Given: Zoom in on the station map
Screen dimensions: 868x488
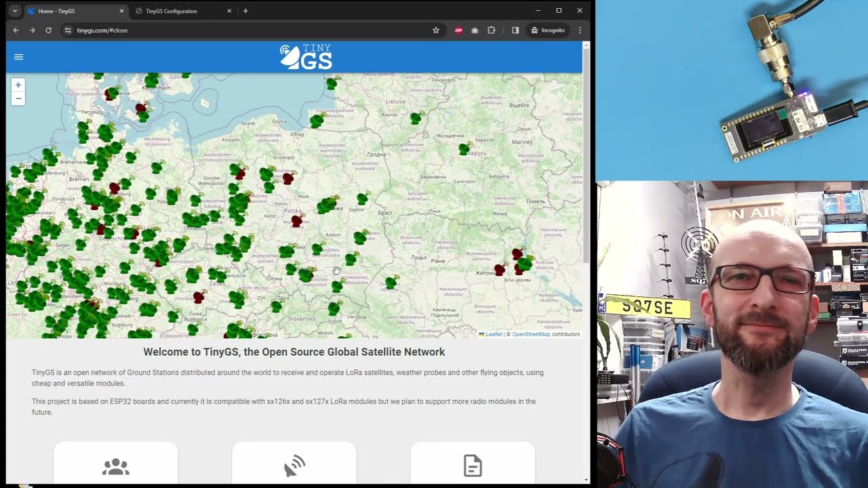Looking at the screenshot, I should [18, 85].
